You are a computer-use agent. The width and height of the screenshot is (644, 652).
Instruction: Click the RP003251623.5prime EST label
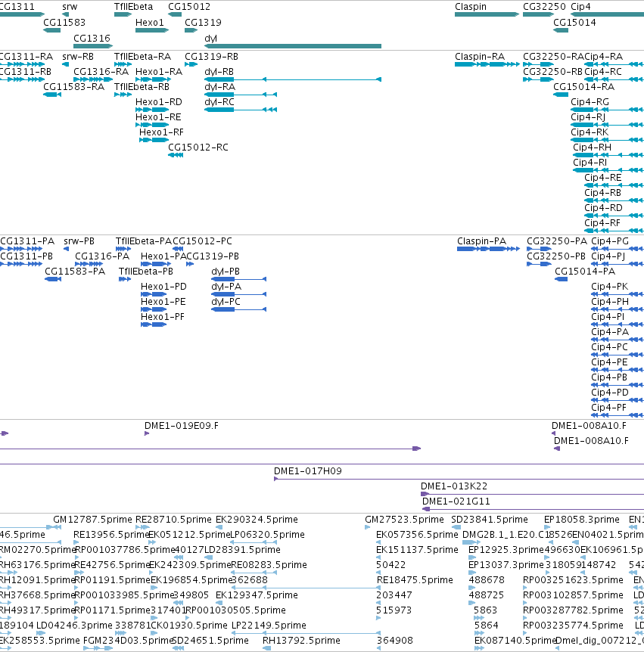(x=574, y=580)
